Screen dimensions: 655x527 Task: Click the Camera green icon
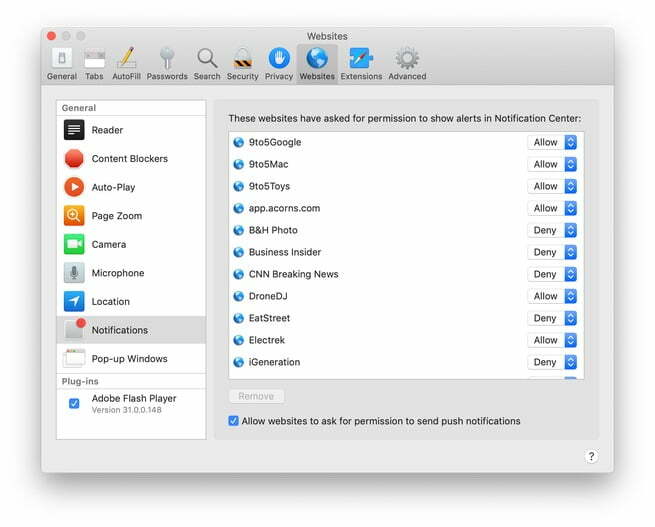point(74,244)
